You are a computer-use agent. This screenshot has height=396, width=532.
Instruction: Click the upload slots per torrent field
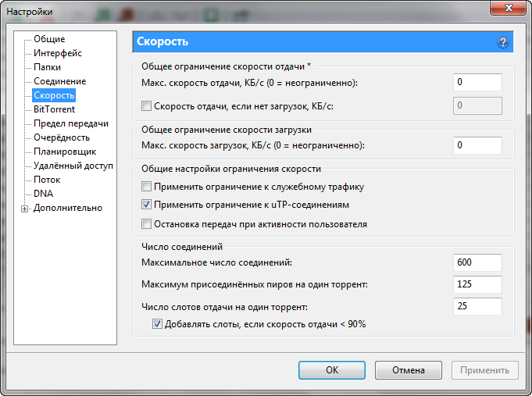coord(477,306)
